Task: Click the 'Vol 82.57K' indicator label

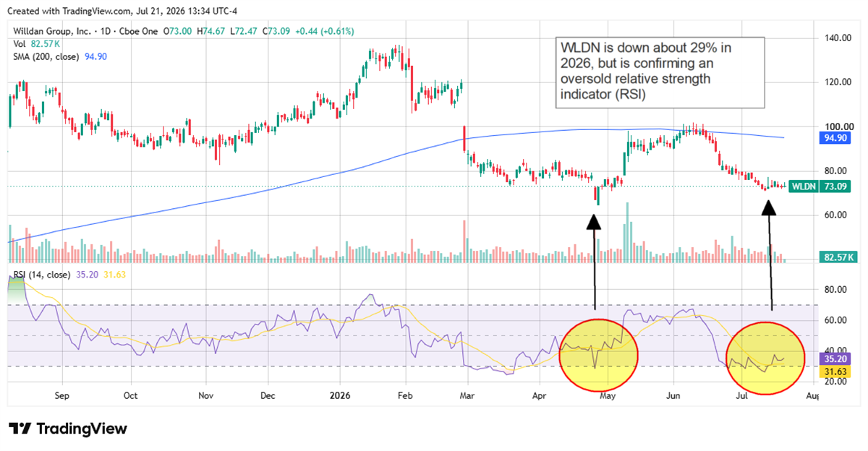Action: click(35, 43)
